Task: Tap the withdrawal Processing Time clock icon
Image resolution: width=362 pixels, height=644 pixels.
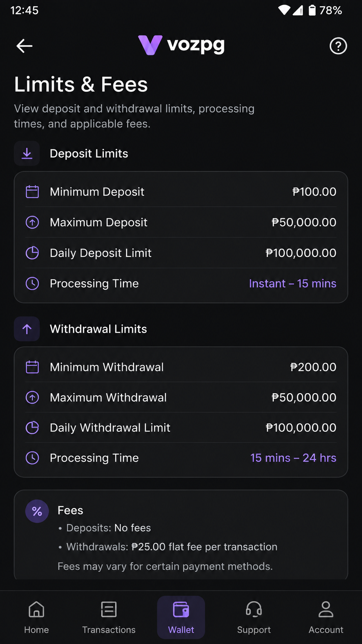Action: click(32, 458)
